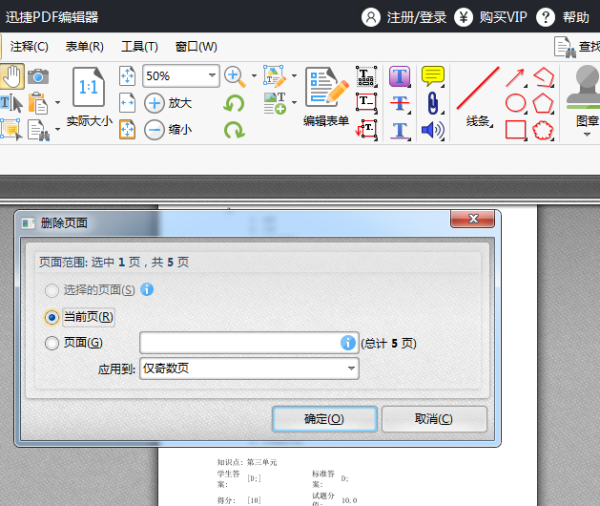Select the 页面(G) radio option

click(x=52, y=343)
